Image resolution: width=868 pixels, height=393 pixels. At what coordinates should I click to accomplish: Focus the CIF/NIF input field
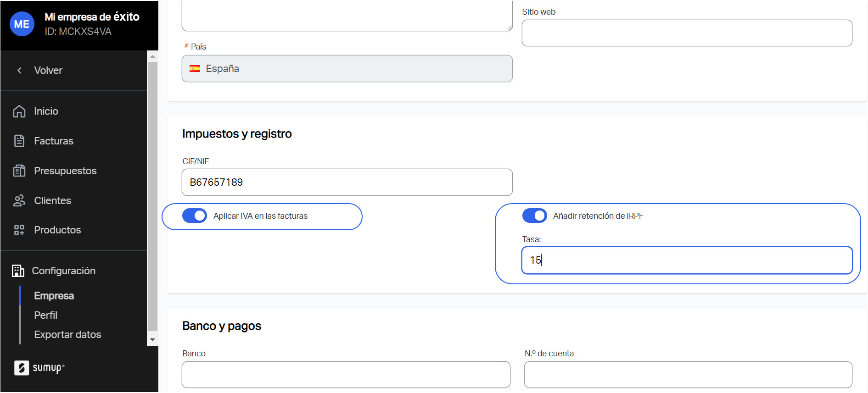point(347,183)
